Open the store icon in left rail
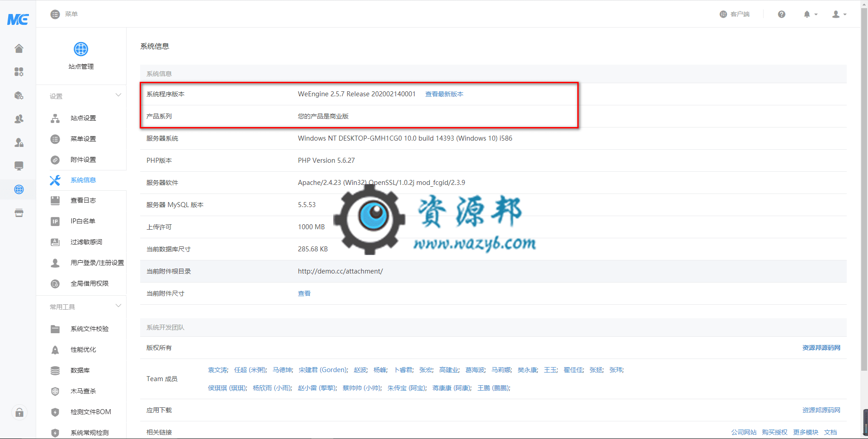 point(19,213)
